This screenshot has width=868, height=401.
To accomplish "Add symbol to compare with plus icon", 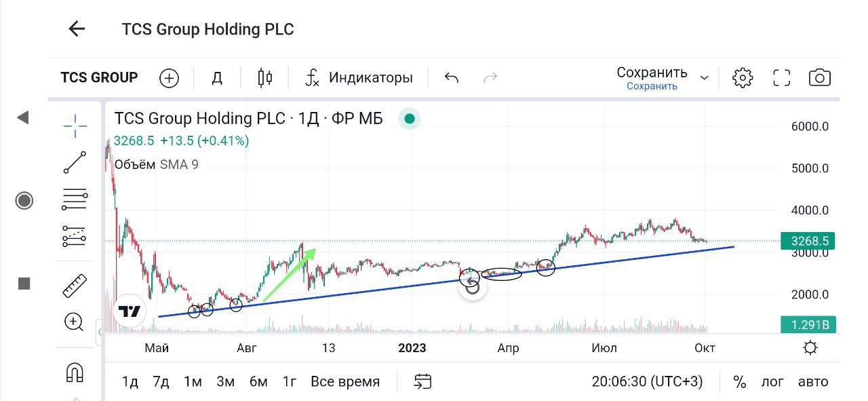I will click(x=169, y=78).
